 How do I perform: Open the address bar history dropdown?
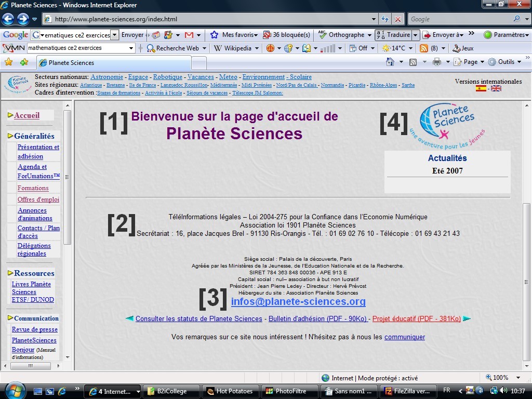(374, 19)
